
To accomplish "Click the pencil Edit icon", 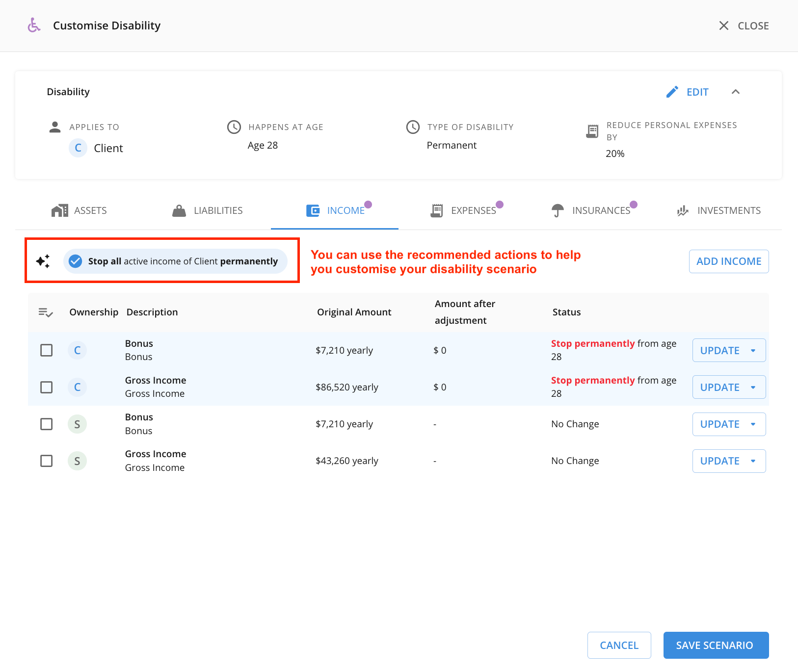I will coord(672,92).
